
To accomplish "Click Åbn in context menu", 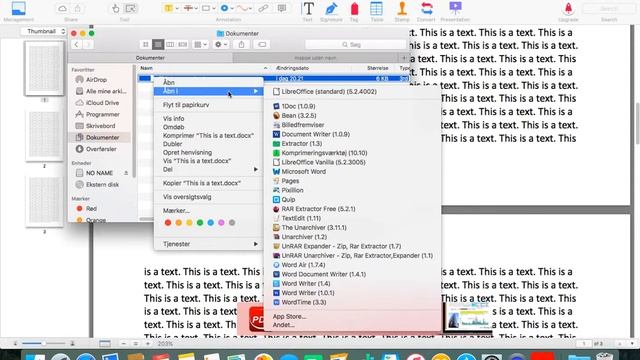I will click(169, 82).
